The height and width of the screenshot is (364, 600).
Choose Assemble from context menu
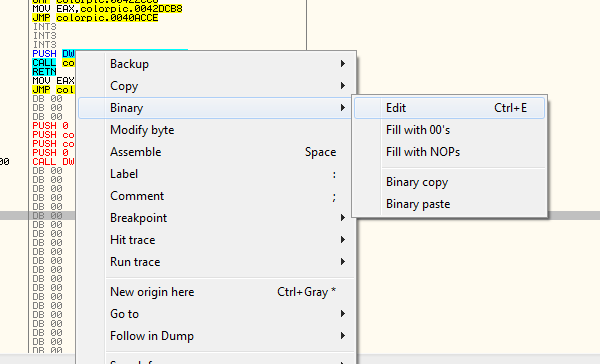click(x=216, y=152)
